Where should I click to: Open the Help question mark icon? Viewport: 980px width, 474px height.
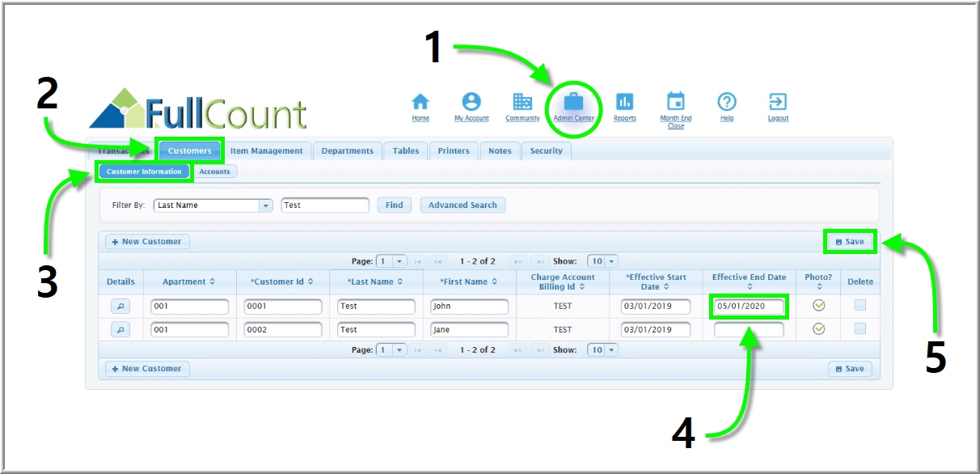727,102
